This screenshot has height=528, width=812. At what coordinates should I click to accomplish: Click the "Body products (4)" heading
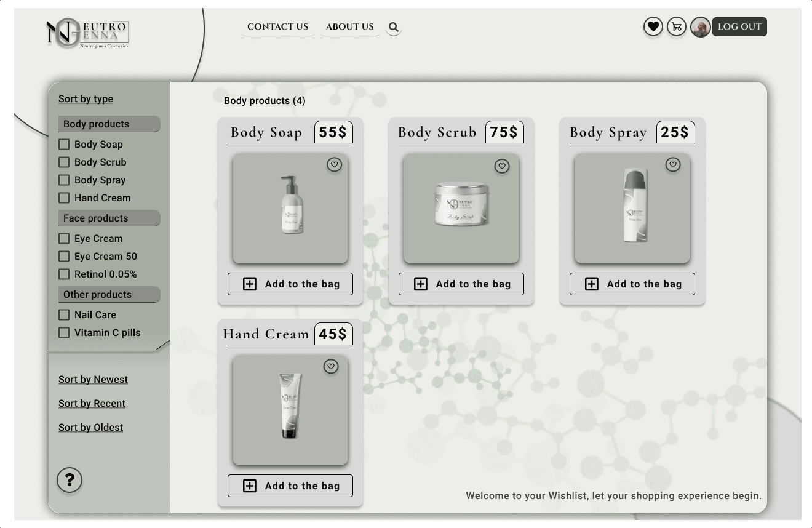tap(265, 100)
